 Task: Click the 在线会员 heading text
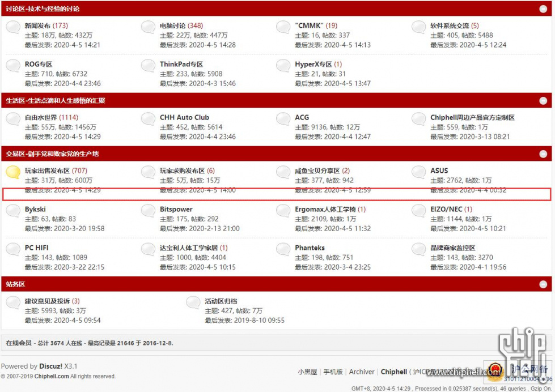19,343
